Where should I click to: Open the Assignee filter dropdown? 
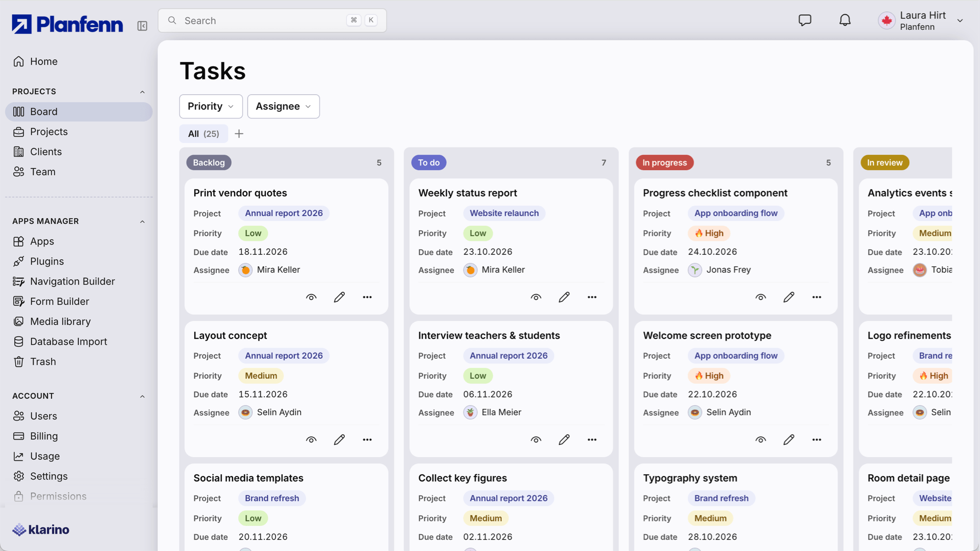(x=283, y=106)
